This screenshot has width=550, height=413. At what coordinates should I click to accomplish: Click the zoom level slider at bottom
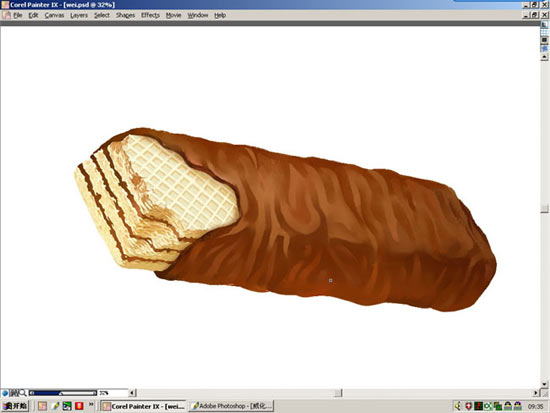(x=63, y=393)
